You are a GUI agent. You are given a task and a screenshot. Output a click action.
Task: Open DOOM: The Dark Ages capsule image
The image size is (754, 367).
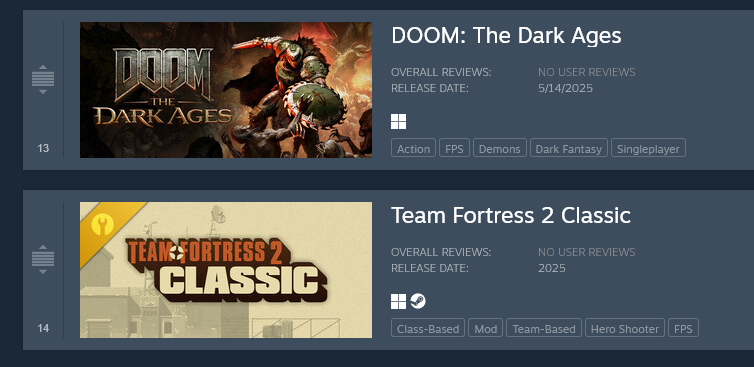(226, 90)
